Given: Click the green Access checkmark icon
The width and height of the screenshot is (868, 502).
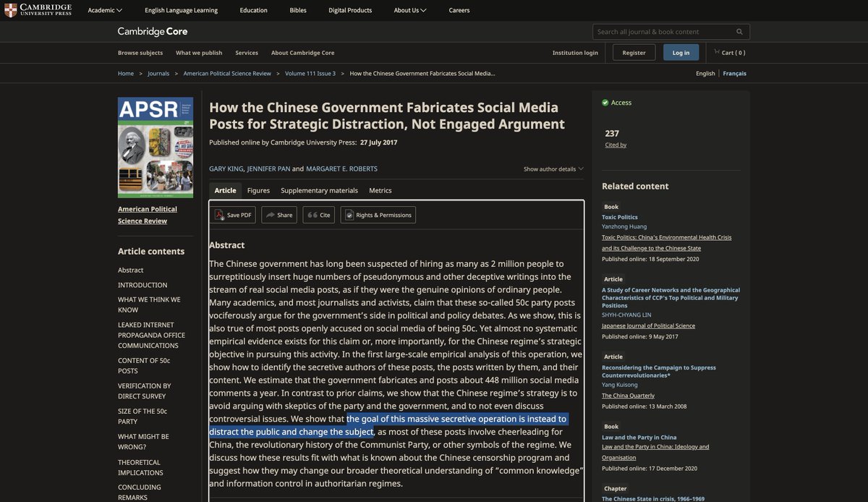Looking at the screenshot, I should pyautogui.click(x=605, y=103).
